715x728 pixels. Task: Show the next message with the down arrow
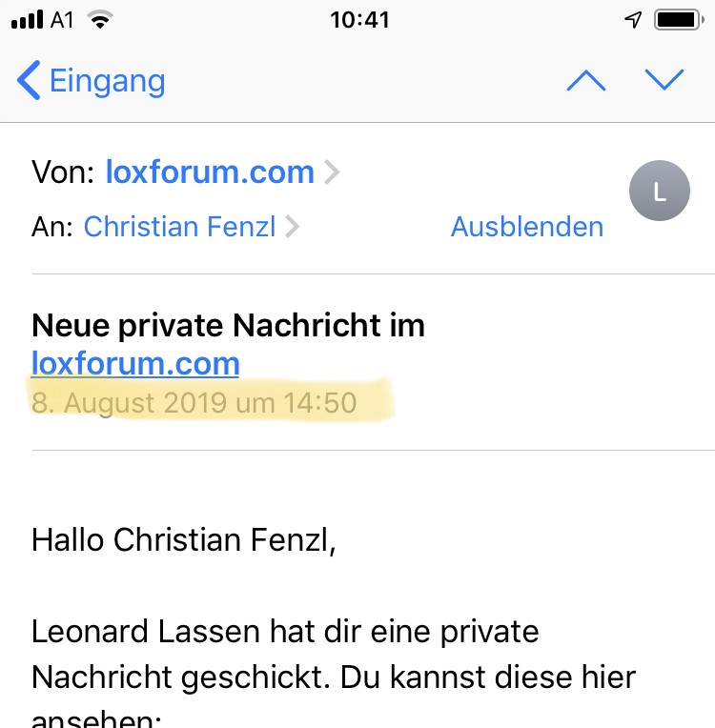click(x=664, y=80)
